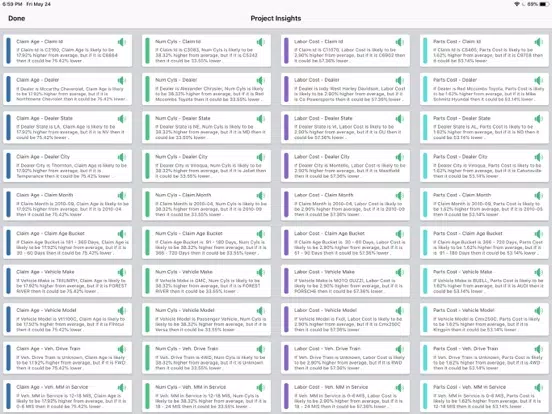Play audio for Parts Cost - Claim Month card
552x414 pixels.
[539, 196]
